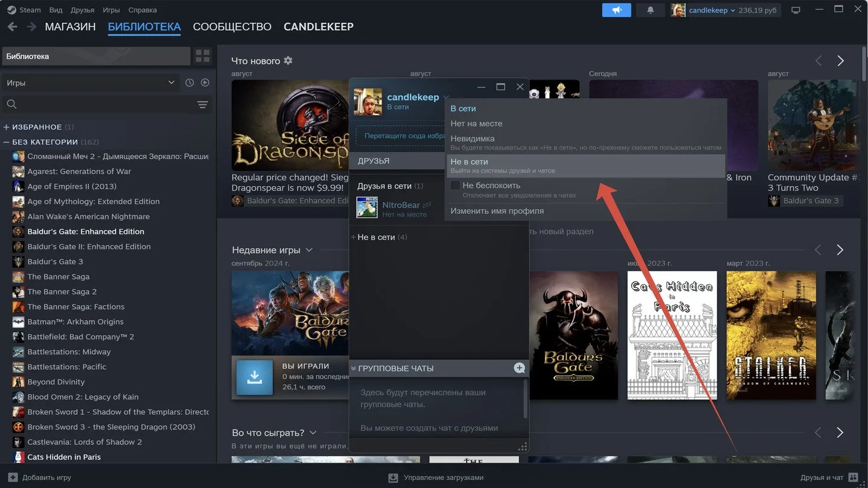Open the CANDLEKEEP profile tab
This screenshot has height=488, width=868.
(x=319, y=27)
